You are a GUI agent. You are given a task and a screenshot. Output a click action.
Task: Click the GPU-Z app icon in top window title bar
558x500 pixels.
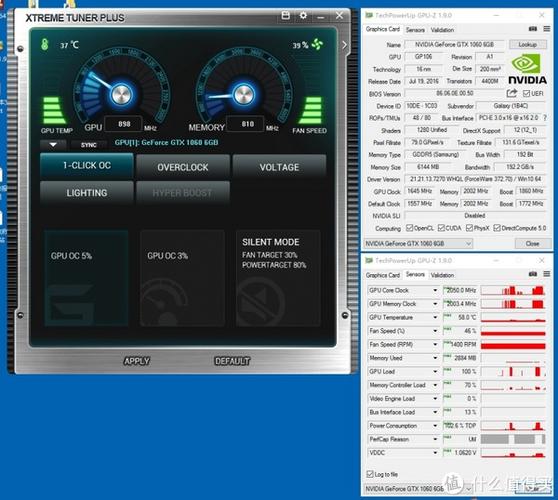pos(369,15)
